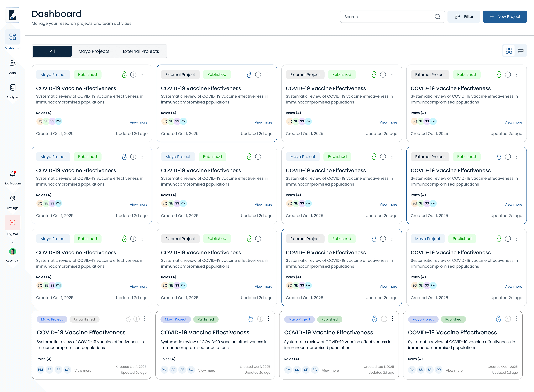Screen dimensions: 534x392
Task: Open Ayesha S. profile avatar
Action: click(13, 251)
